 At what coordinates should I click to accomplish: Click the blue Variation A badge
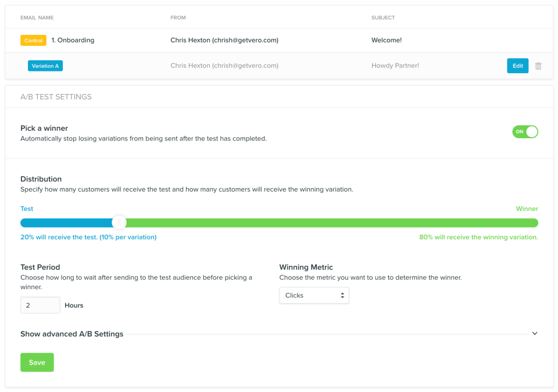(x=45, y=66)
